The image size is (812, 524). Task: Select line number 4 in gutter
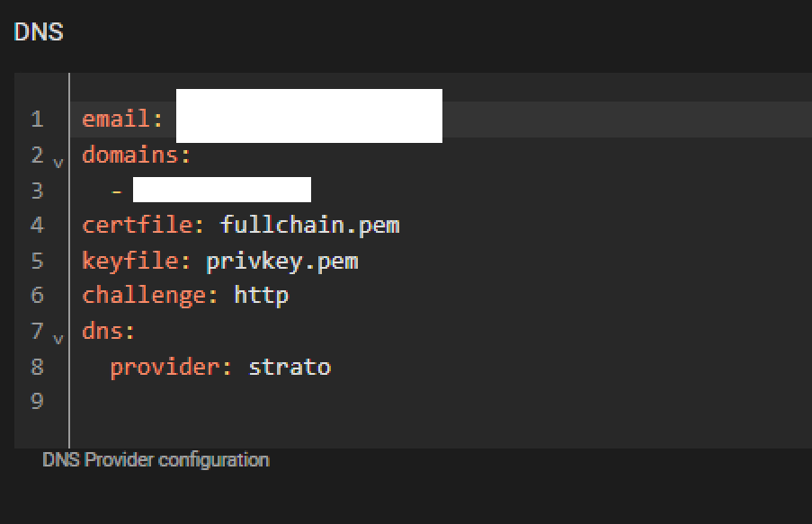(37, 225)
